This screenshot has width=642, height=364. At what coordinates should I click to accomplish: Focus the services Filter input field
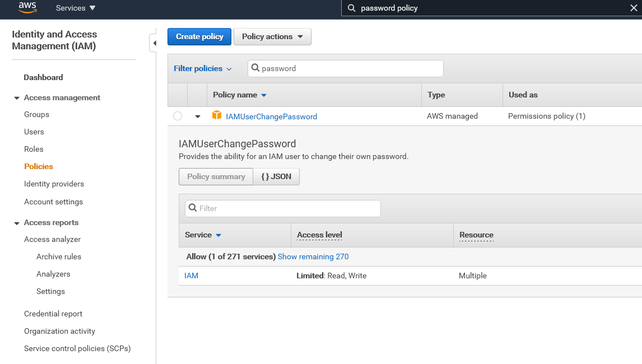pos(283,208)
